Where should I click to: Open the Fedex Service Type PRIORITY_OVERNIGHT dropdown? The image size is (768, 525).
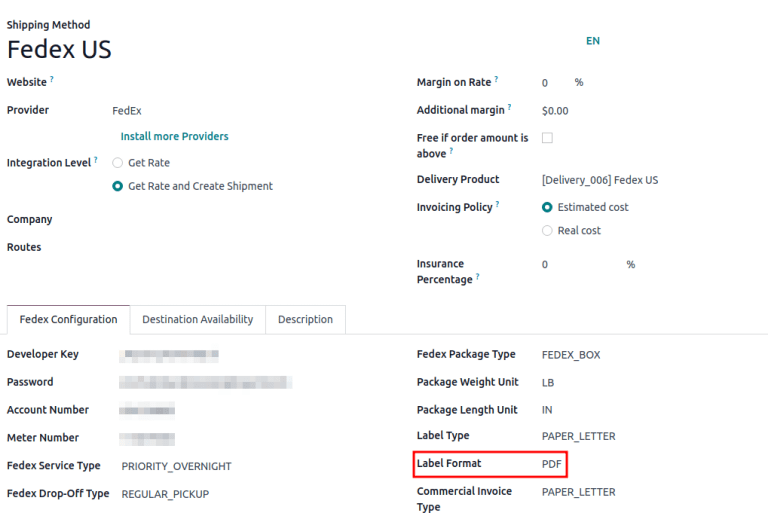[177, 466]
